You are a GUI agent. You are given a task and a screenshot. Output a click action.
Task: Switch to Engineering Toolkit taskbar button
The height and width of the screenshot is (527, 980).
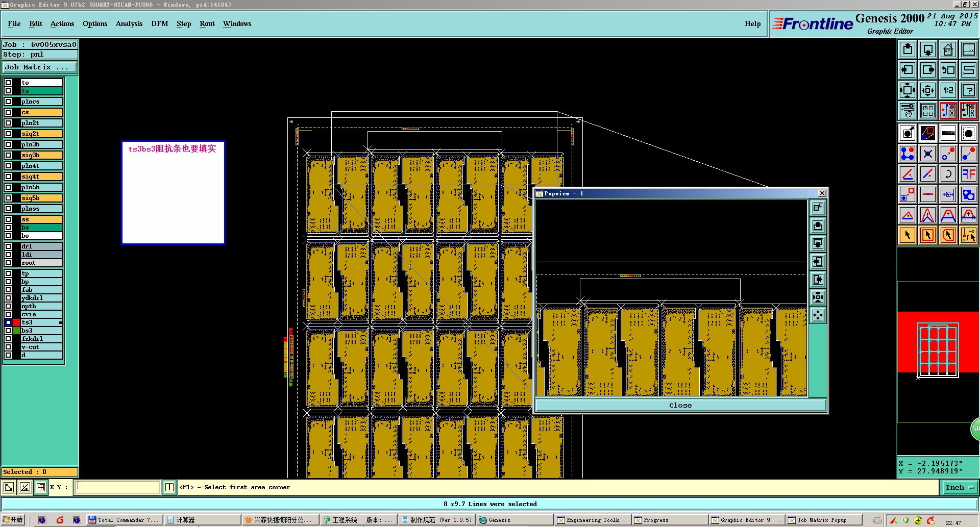pos(593,520)
